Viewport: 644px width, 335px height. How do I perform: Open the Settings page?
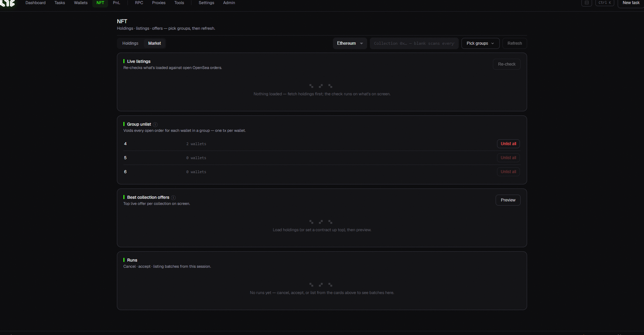point(206,3)
